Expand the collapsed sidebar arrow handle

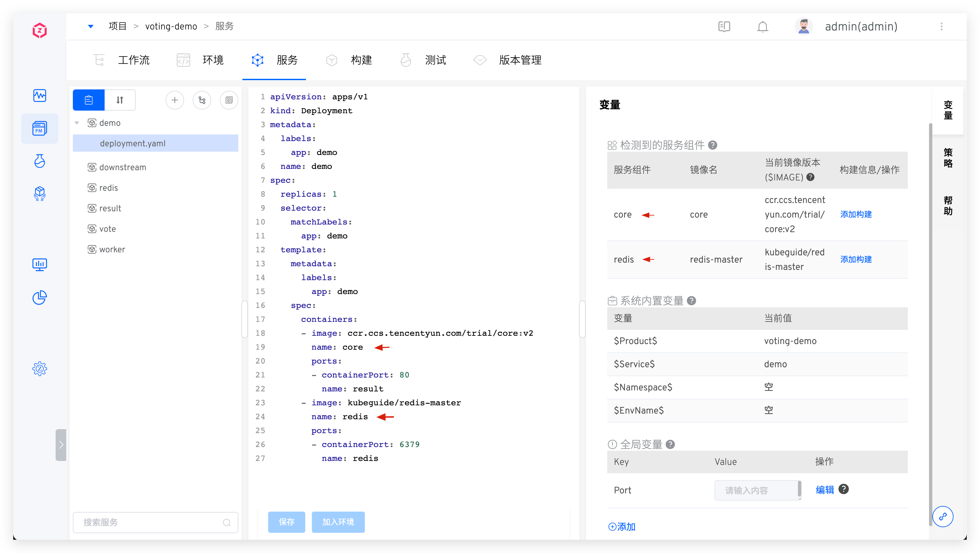tap(61, 444)
